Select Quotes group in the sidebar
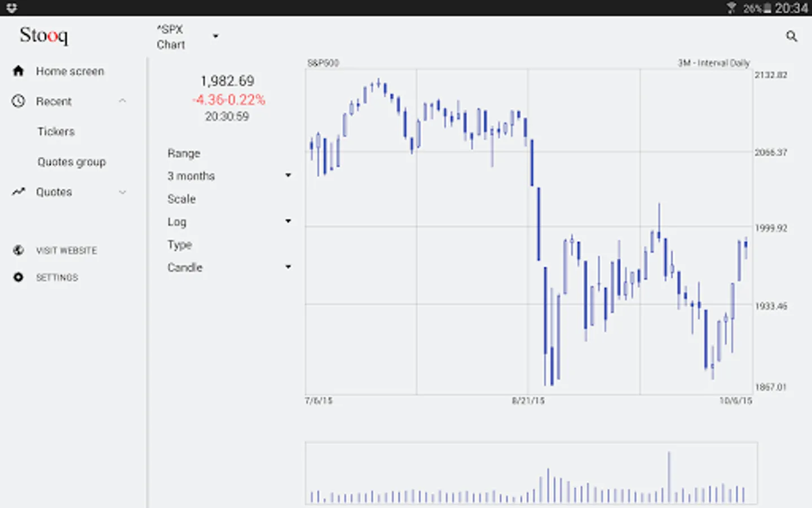The width and height of the screenshot is (812, 508). [72, 162]
